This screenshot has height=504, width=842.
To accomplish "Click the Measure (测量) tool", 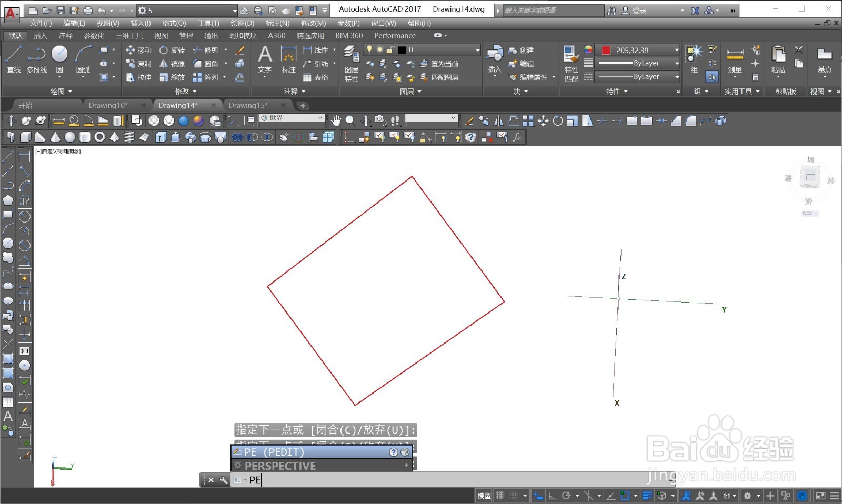I will [735, 59].
